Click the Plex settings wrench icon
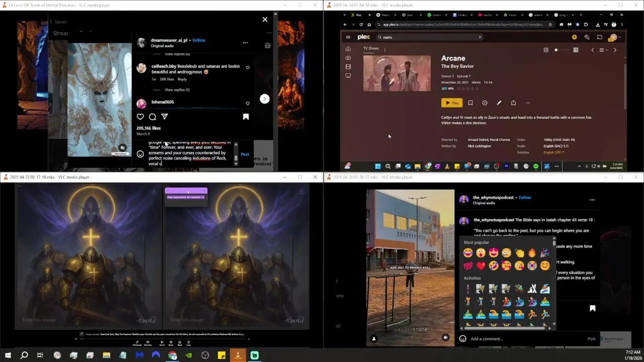Viewport: 644px width, 362px height. point(587,37)
